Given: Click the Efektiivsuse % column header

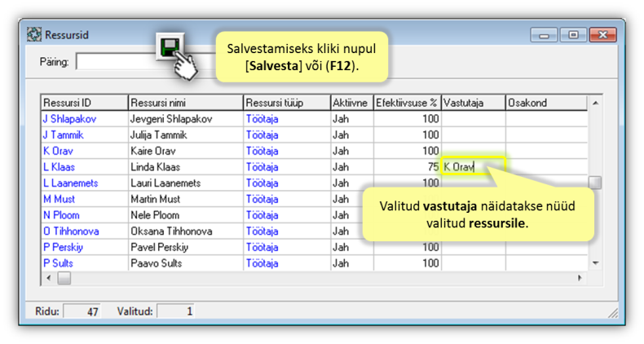Looking at the screenshot, I should (x=408, y=103).
